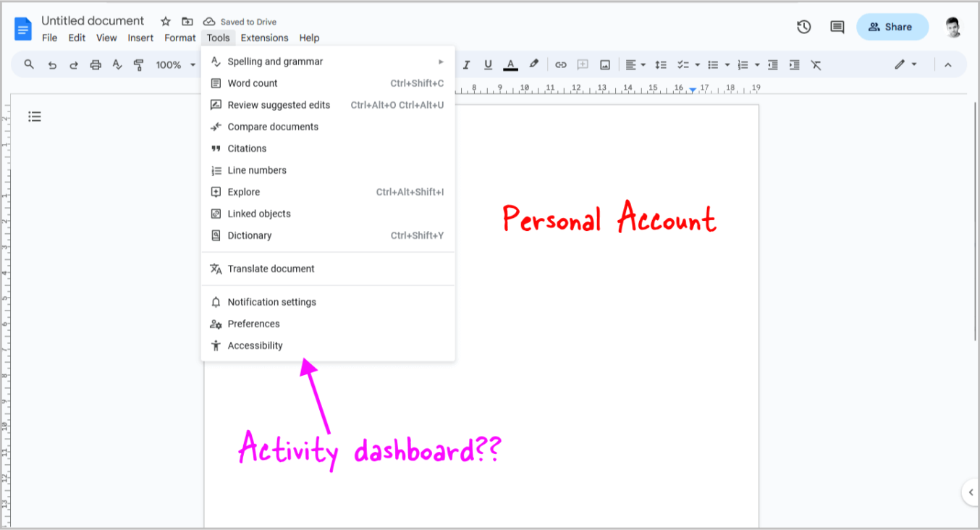The height and width of the screenshot is (530, 980).
Task: Collapse the menus with the chevron
Action: pos(947,64)
